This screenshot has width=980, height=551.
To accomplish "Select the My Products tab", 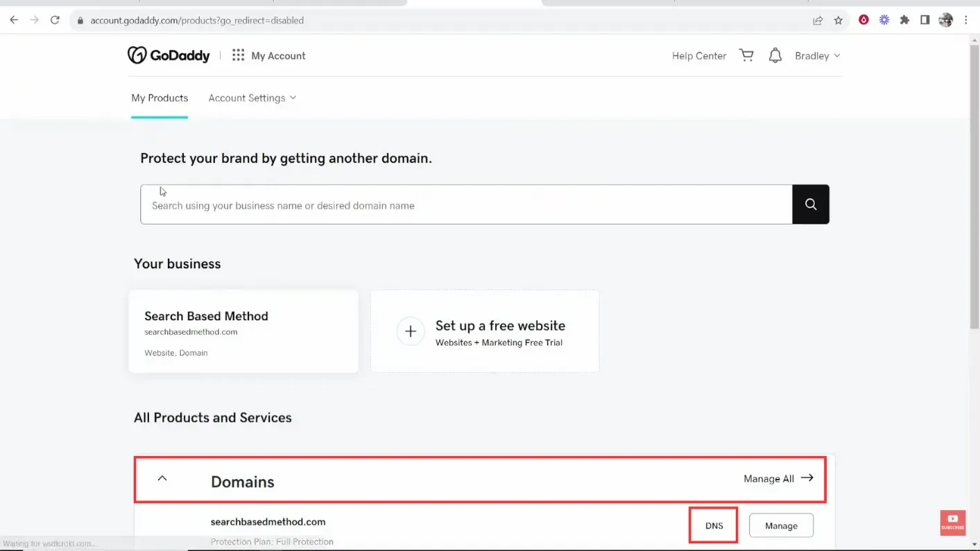I will pos(160,98).
